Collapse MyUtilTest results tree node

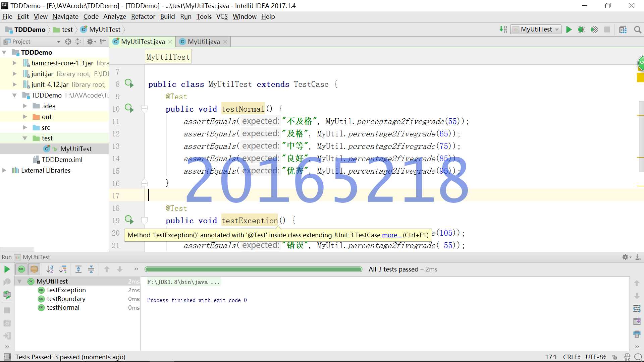coord(19,281)
